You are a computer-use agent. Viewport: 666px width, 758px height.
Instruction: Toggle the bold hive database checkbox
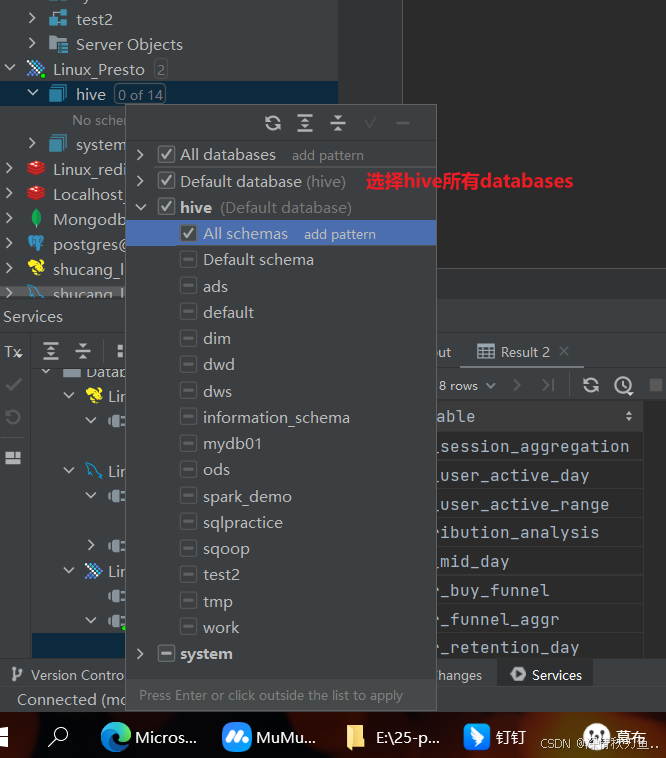pos(166,207)
